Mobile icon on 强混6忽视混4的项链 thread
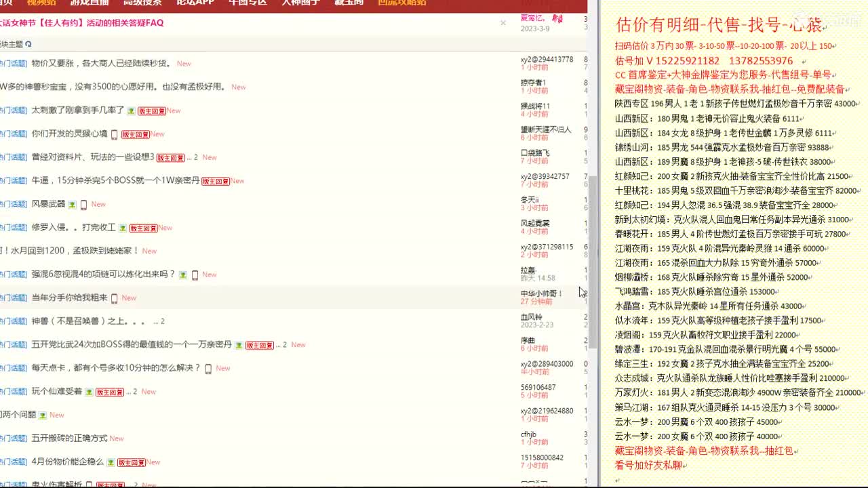 click(x=195, y=274)
